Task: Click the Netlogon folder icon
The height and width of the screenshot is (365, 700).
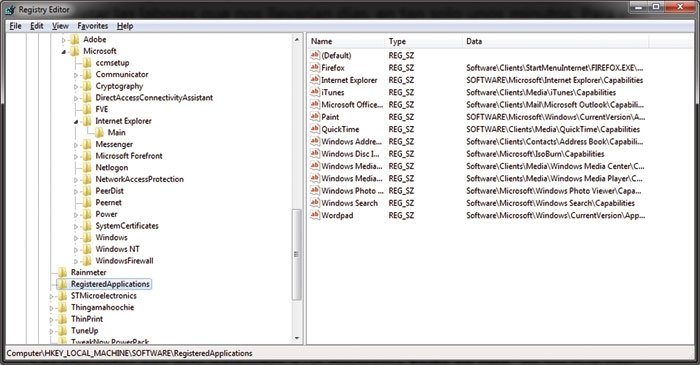Action: pyautogui.click(x=87, y=168)
